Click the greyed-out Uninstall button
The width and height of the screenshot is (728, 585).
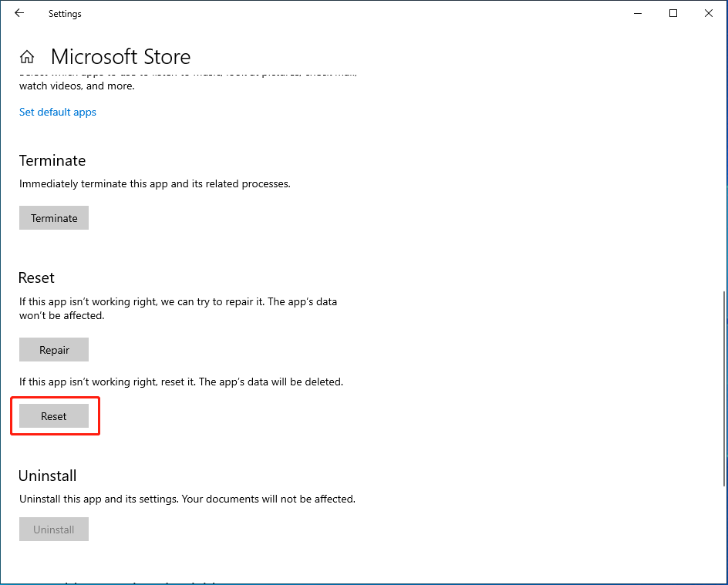click(54, 530)
